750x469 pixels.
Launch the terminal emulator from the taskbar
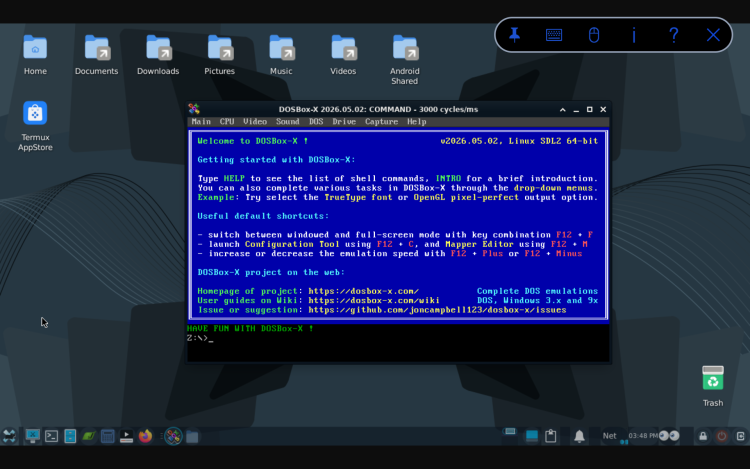(51, 436)
